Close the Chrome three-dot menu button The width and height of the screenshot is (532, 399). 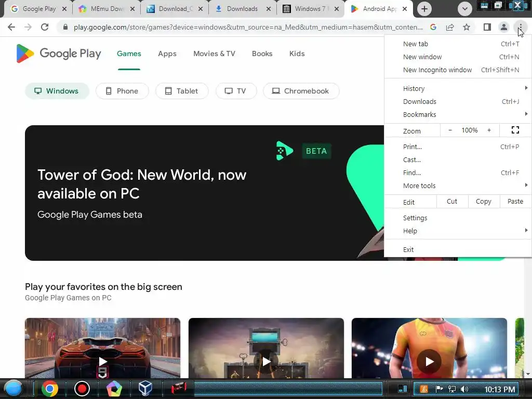[520, 27]
